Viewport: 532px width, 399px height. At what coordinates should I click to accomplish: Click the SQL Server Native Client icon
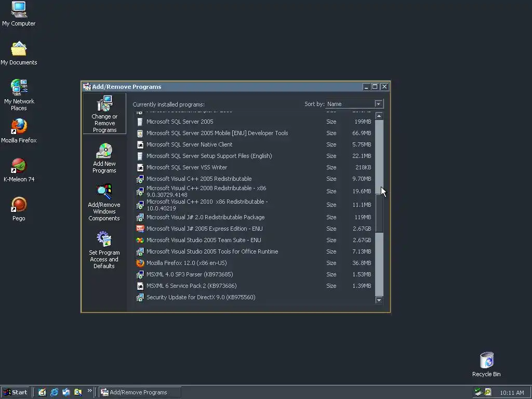coord(140,144)
